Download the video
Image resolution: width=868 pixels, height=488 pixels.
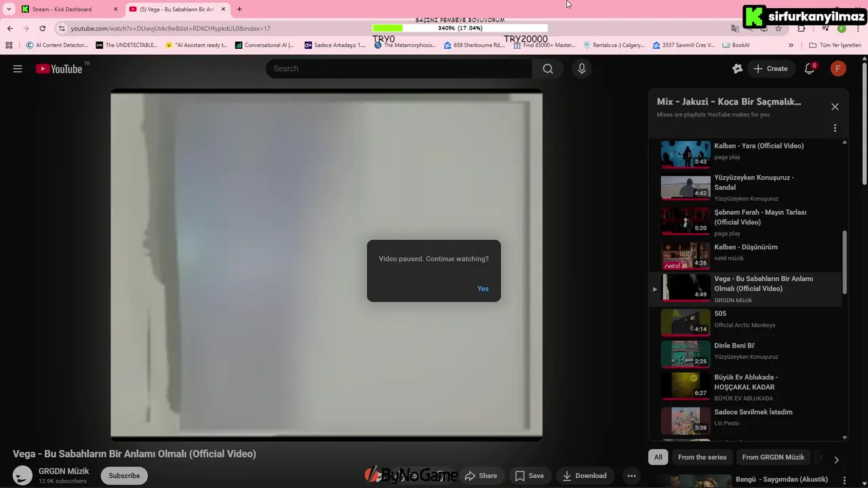(x=584, y=476)
